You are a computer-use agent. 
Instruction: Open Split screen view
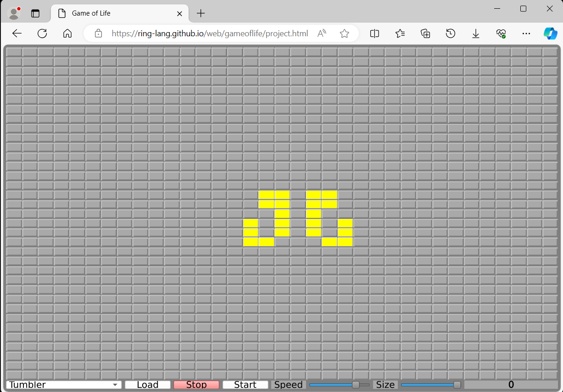[x=375, y=34]
